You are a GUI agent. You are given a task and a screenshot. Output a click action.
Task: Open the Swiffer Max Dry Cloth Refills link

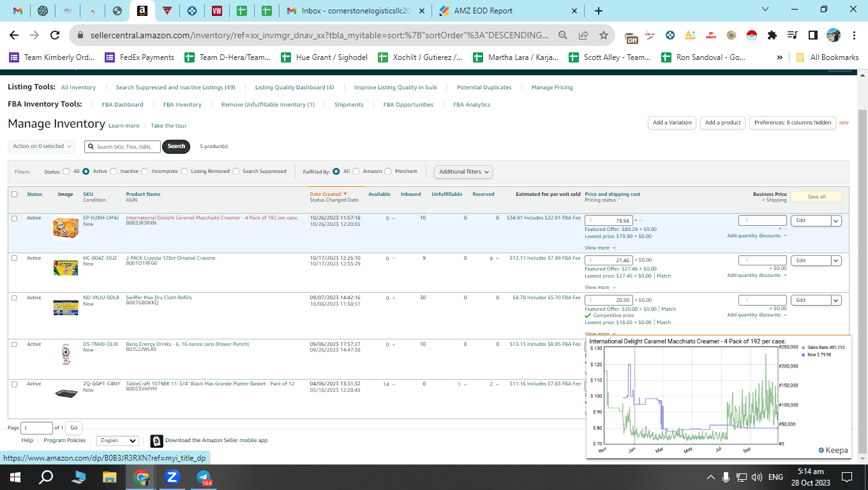[x=159, y=298]
